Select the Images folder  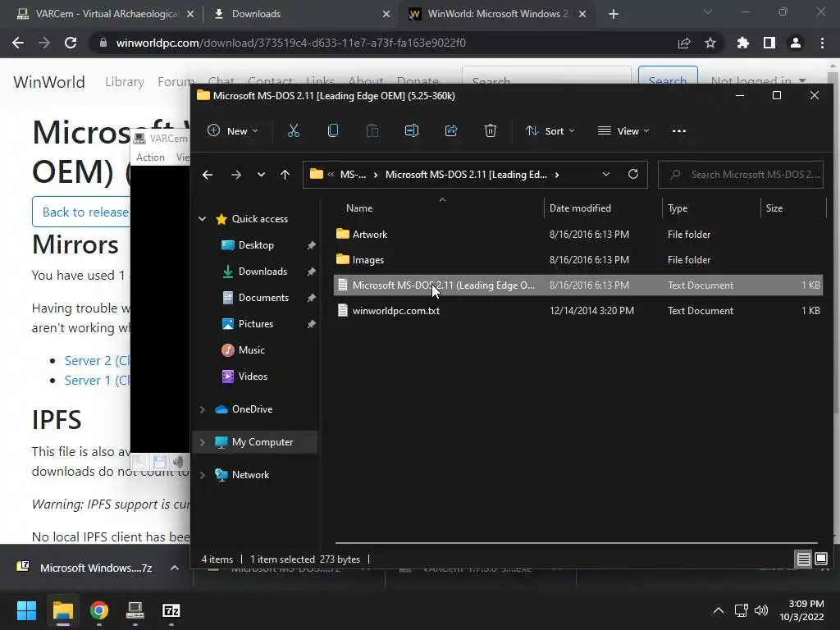tap(578, 260)
